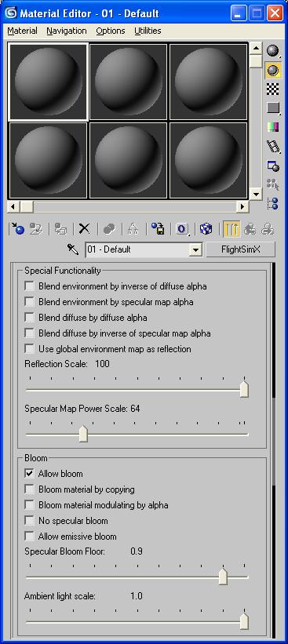The height and width of the screenshot is (644, 288).
Task: Click the Make Material Copy icon
Action: [x=109, y=229]
